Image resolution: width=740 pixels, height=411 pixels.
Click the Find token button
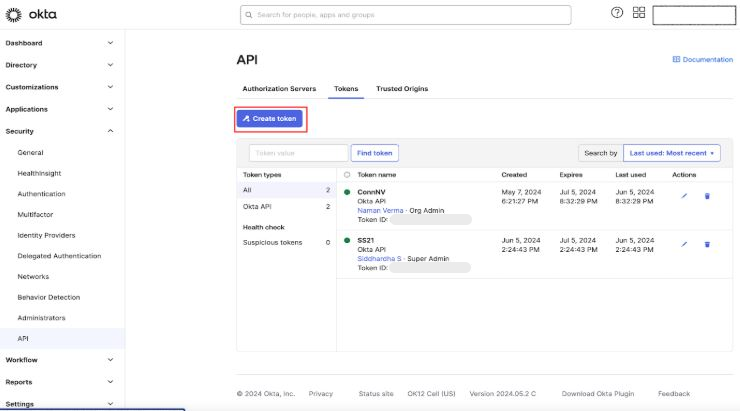(375, 153)
